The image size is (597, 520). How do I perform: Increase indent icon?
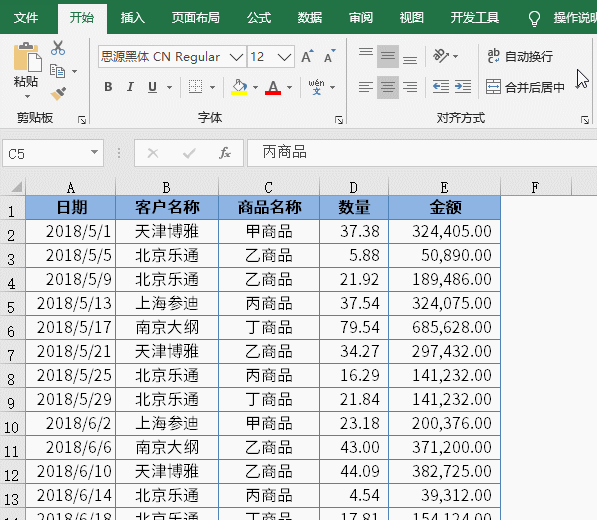(x=463, y=87)
